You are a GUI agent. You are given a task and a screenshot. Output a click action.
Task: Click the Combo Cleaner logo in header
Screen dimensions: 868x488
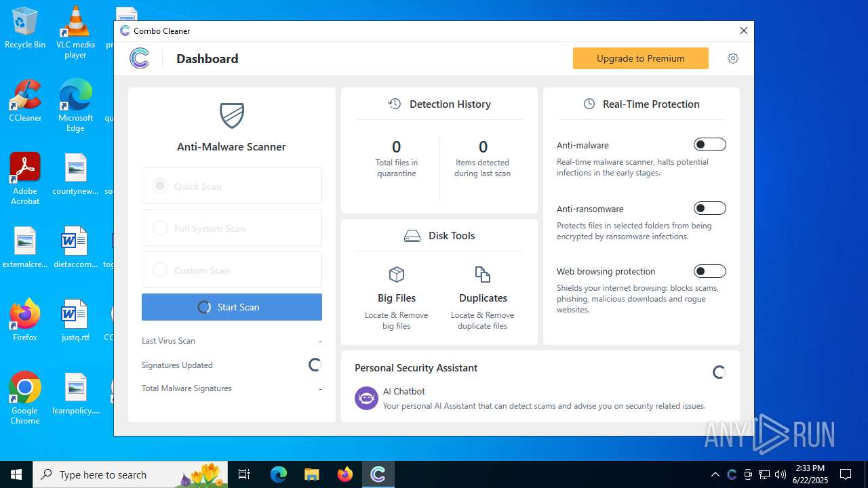[x=139, y=58]
